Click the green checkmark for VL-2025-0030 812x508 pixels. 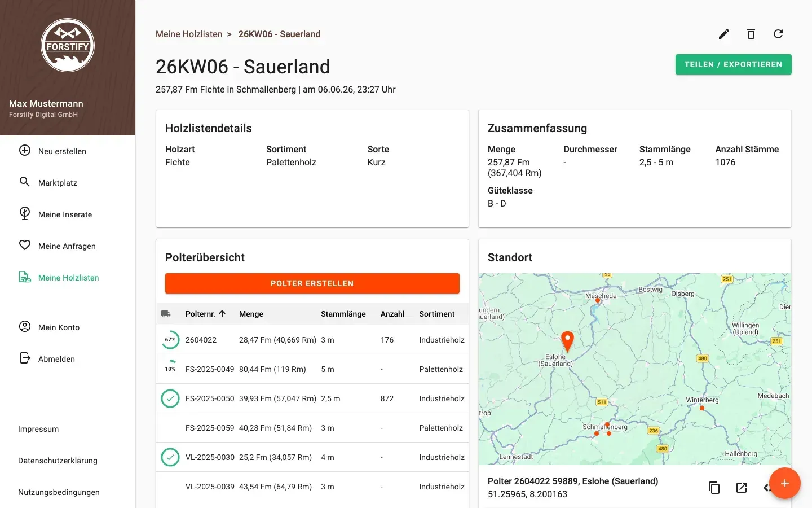pyautogui.click(x=170, y=457)
